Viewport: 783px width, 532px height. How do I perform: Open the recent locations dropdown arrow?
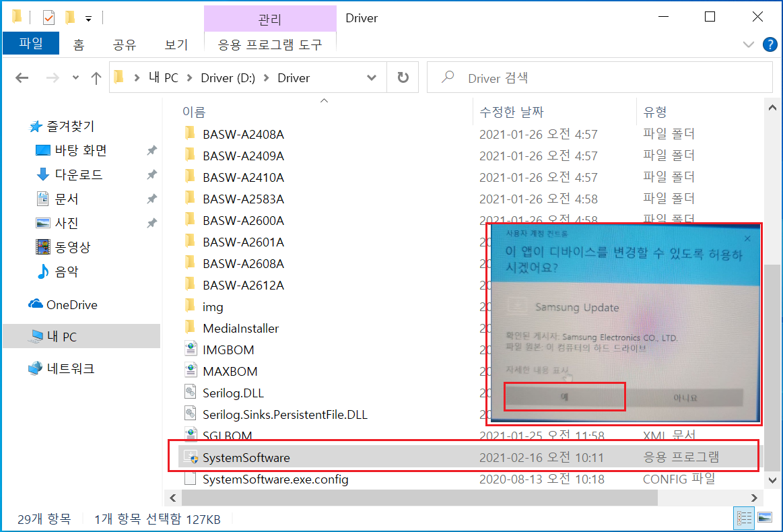click(75, 78)
